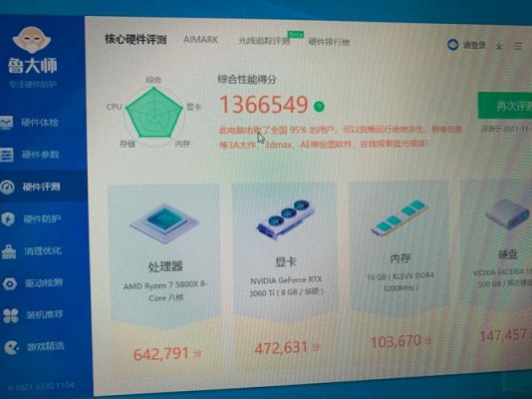Image resolution: width=532 pixels, height=399 pixels.
Task: Open 装机推荐 icon in the sidebar
Action: 11,315
